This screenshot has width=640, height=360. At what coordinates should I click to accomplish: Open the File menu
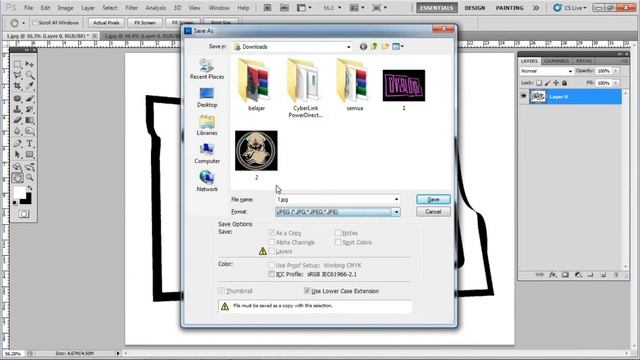28,8
